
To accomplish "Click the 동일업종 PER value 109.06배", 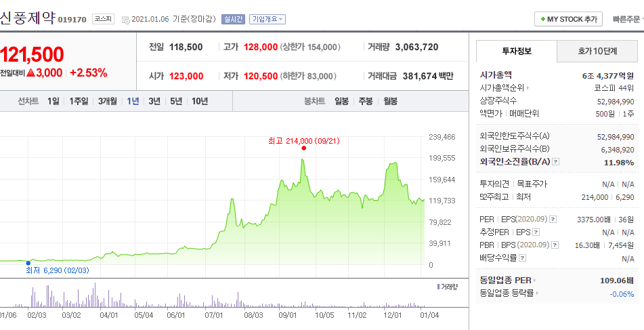I will coord(617,281).
